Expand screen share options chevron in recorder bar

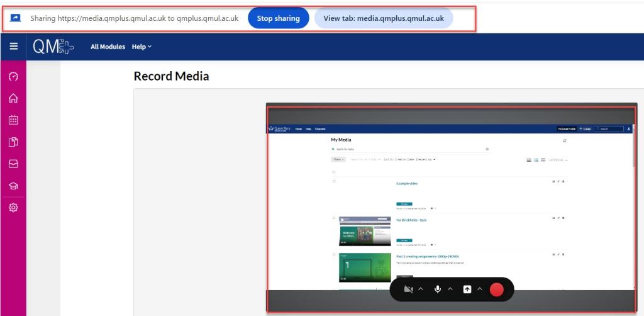coord(480,290)
